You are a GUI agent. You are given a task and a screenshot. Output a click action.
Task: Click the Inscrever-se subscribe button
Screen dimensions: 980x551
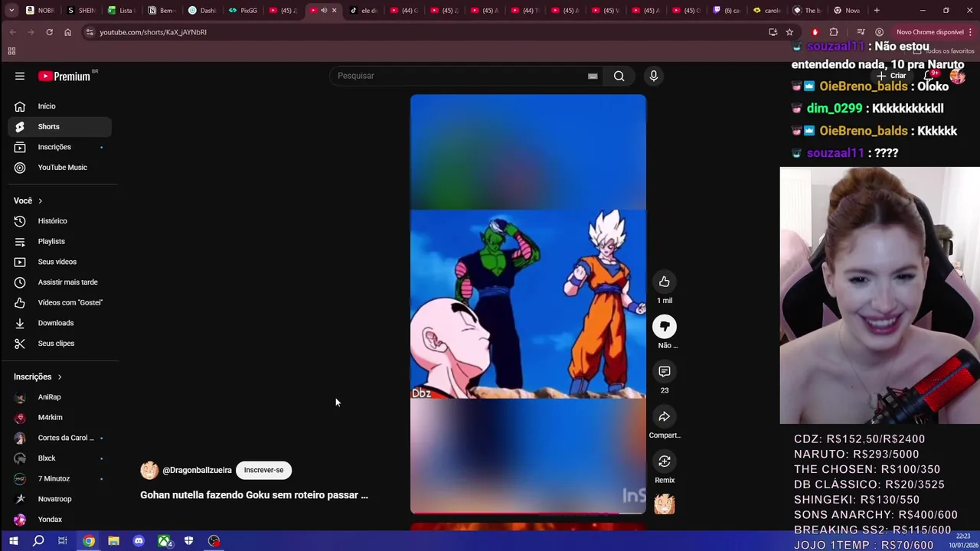point(263,470)
